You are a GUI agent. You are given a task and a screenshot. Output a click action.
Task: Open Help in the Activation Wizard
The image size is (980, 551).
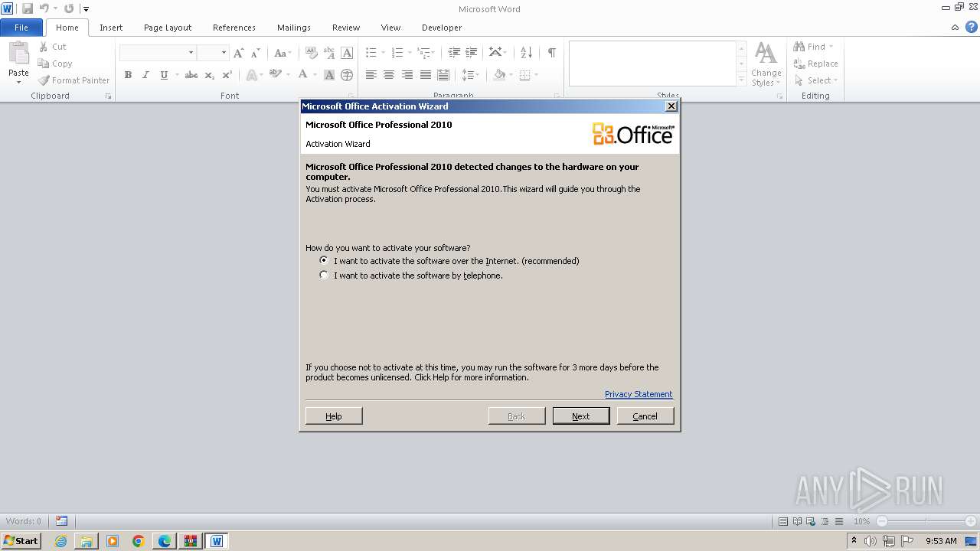tap(334, 416)
